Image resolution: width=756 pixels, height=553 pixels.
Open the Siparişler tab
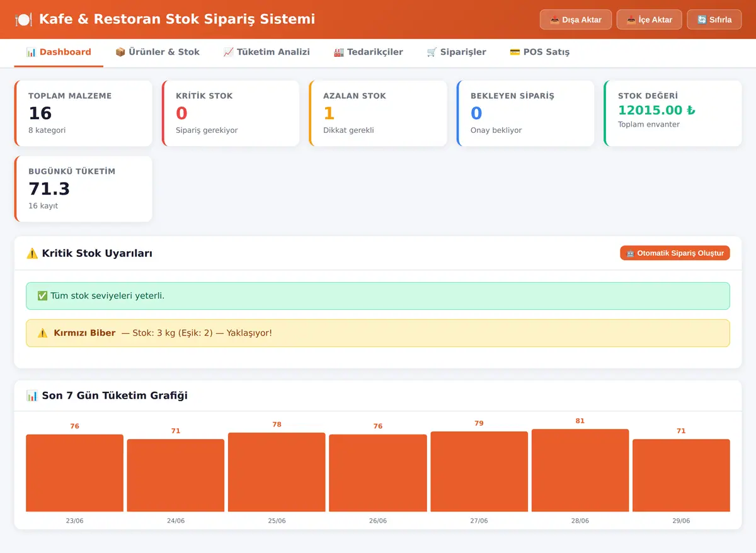457,52
